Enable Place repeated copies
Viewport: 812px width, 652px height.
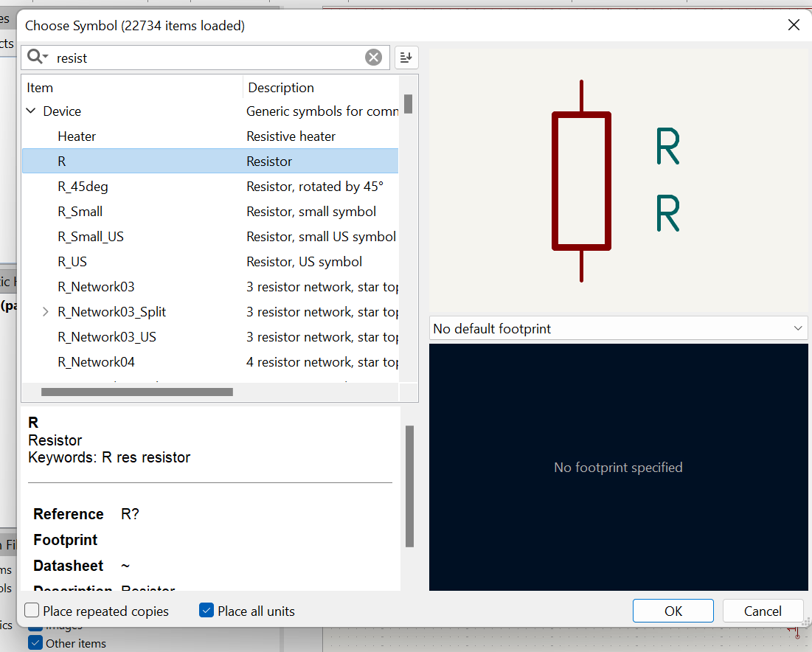(30, 610)
